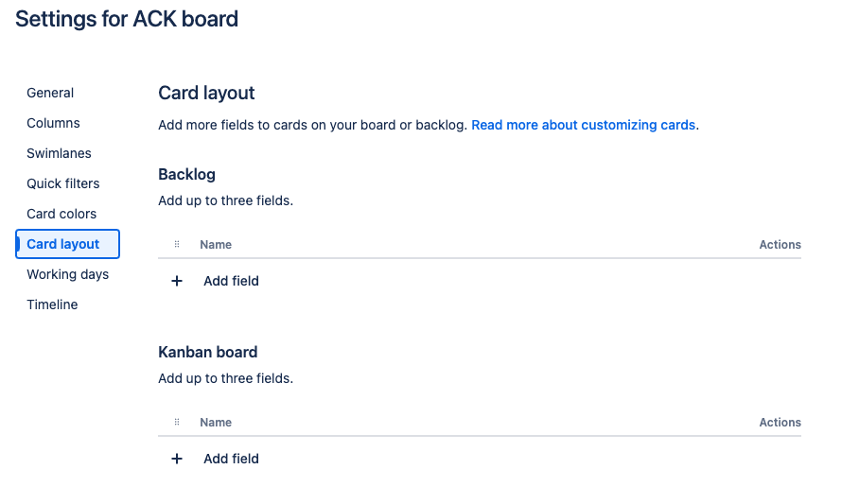This screenshot has width=859, height=504.
Task: Go to the Columns settings
Action: (x=53, y=123)
